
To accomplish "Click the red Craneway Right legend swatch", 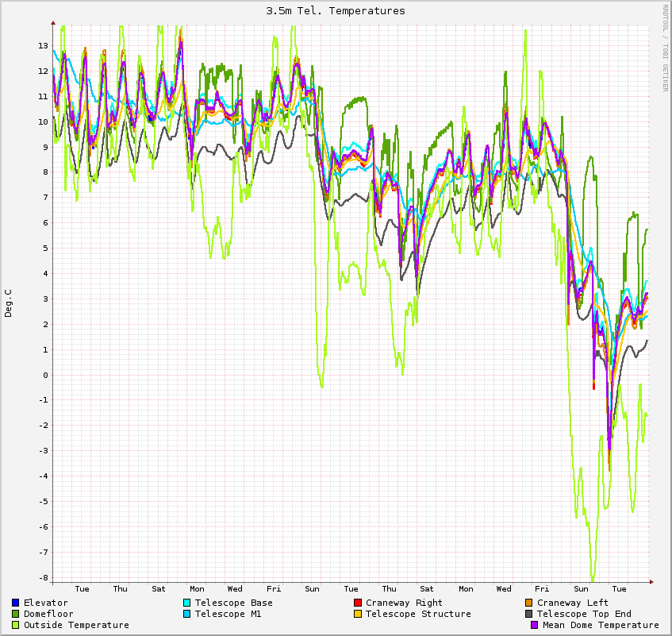I will 358,603.
